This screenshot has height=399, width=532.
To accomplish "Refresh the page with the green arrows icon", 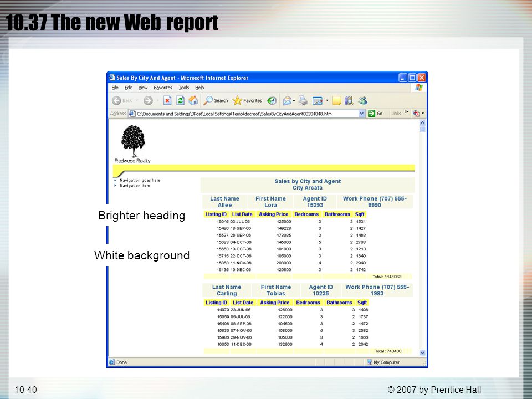I will pos(180,100).
